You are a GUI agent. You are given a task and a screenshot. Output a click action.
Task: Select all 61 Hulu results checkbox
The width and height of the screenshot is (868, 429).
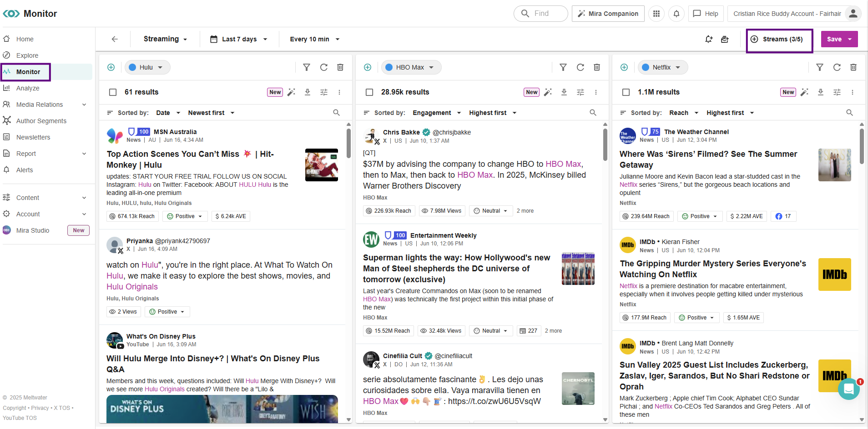coord(113,92)
